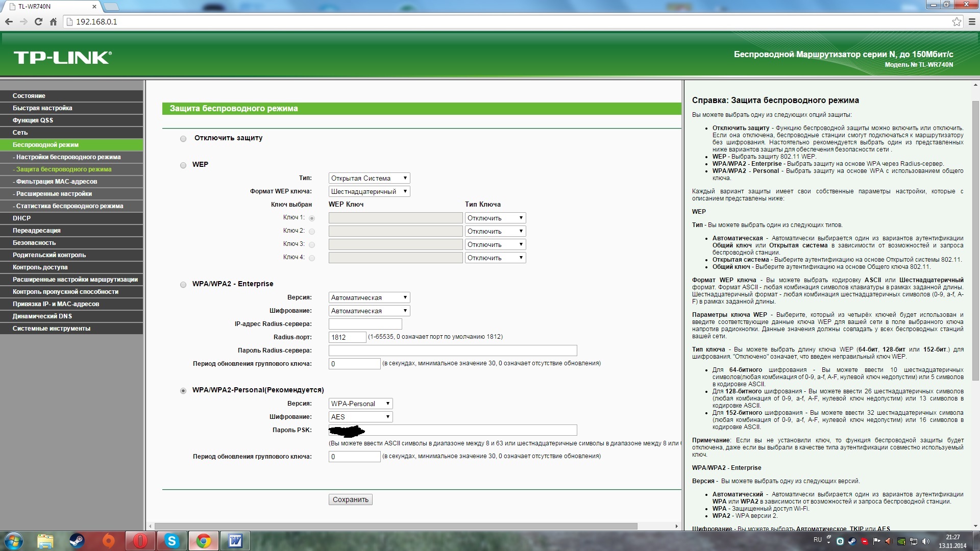Open the key type dropdown for Ключ 3
The image size is (980, 551).
495,244
